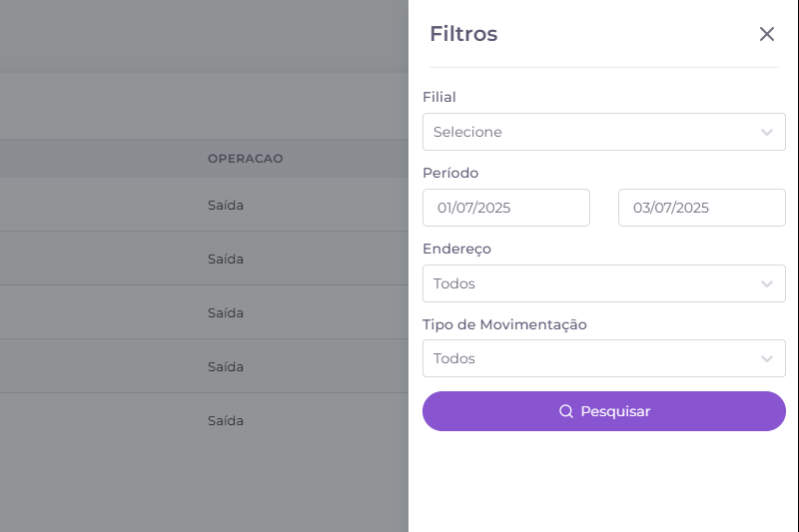799x532 pixels.
Task: Select the fourth Saída row
Action: coord(226,367)
